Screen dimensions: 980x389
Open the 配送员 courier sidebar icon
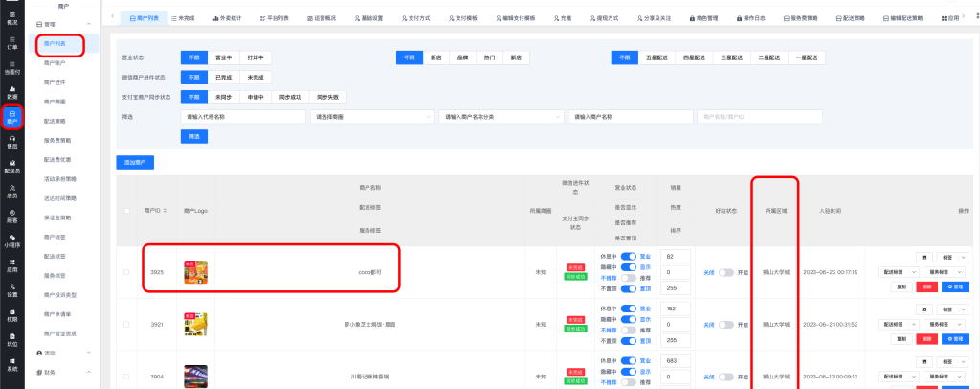pyautogui.click(x=11, y=167)
